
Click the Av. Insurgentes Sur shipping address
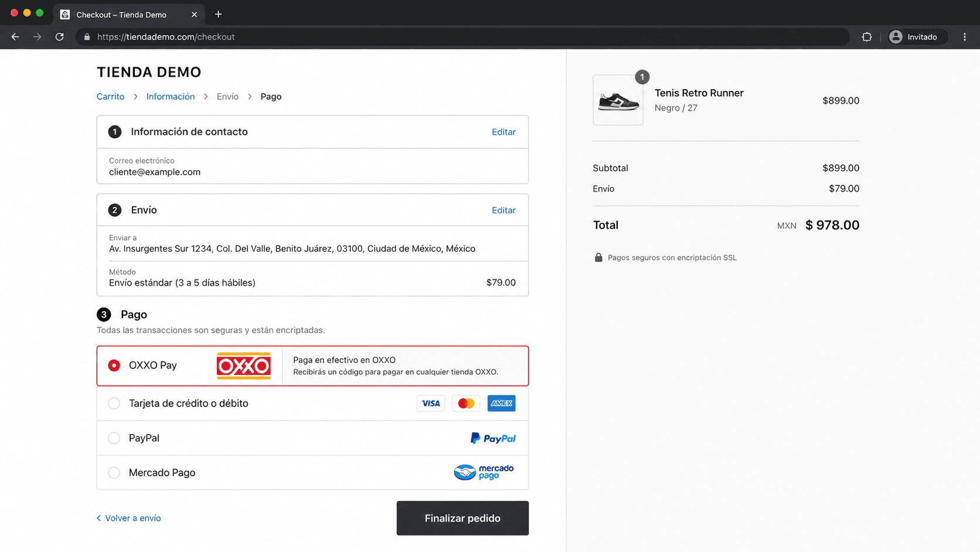coord(292,249)
